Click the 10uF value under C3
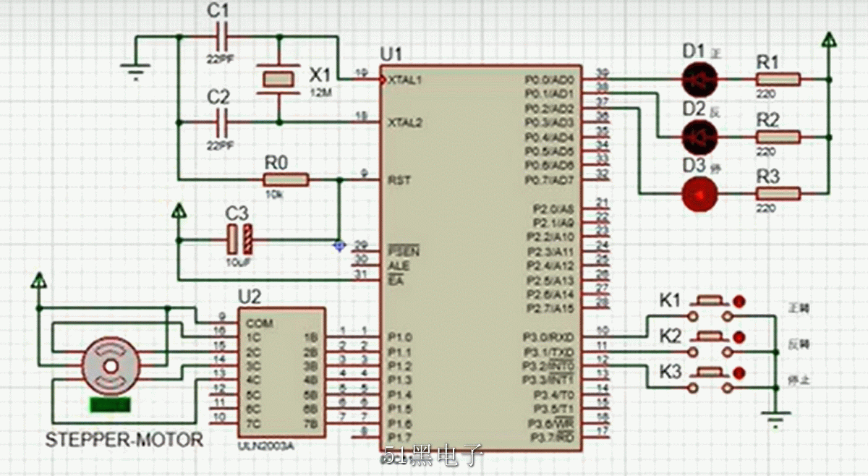868x476 pixels. coord(239,262)
